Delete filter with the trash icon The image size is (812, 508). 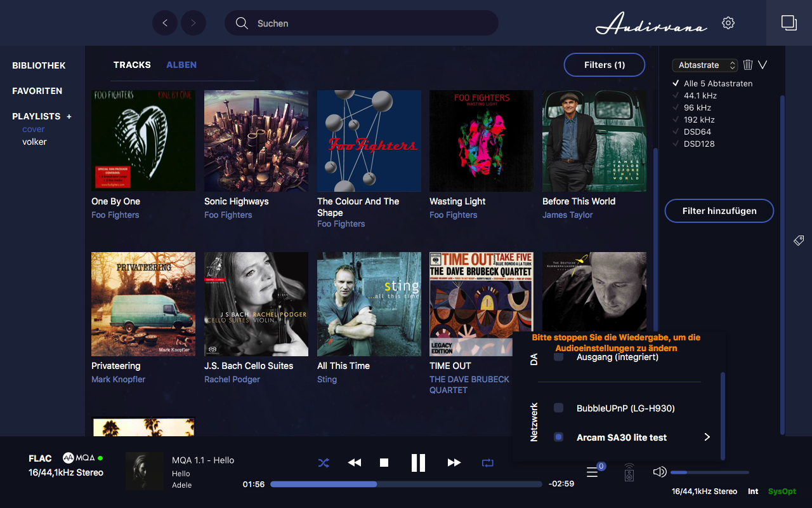tap(748, 65)
